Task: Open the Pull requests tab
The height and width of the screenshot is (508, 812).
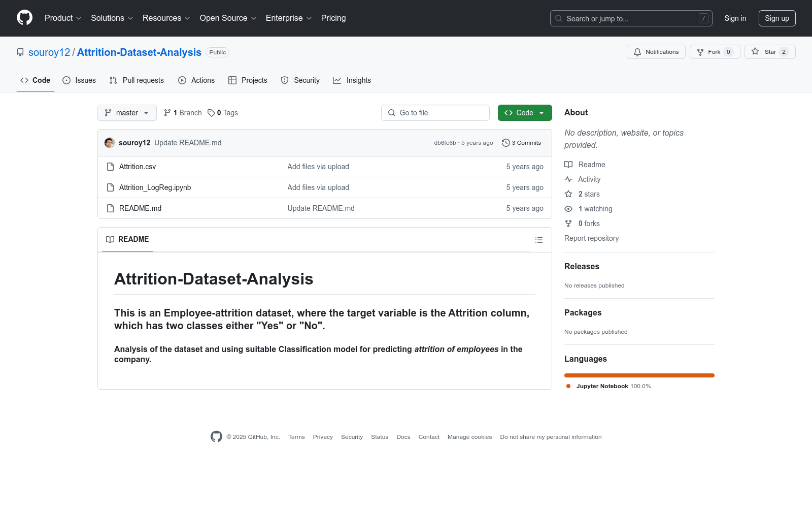Action: [137, 80]
